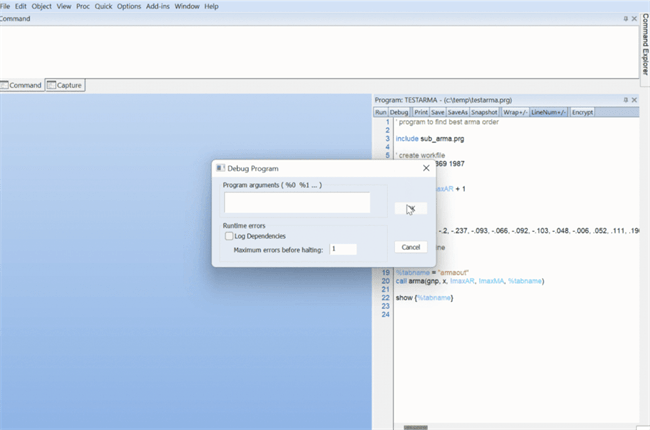The height and width of the screenshot is (430, 650).
Task: Print the program using the Print button
Action: pos(421,112)
